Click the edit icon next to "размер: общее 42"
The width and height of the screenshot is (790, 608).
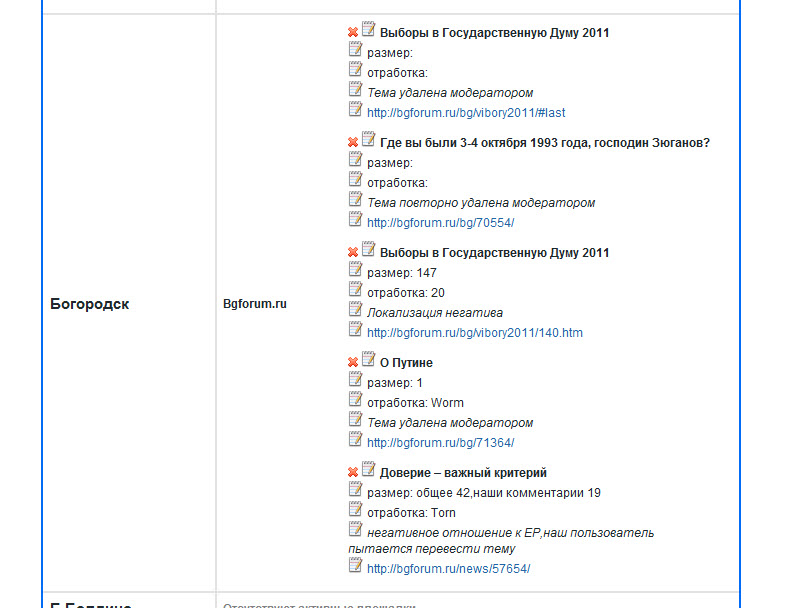(355, 490)
